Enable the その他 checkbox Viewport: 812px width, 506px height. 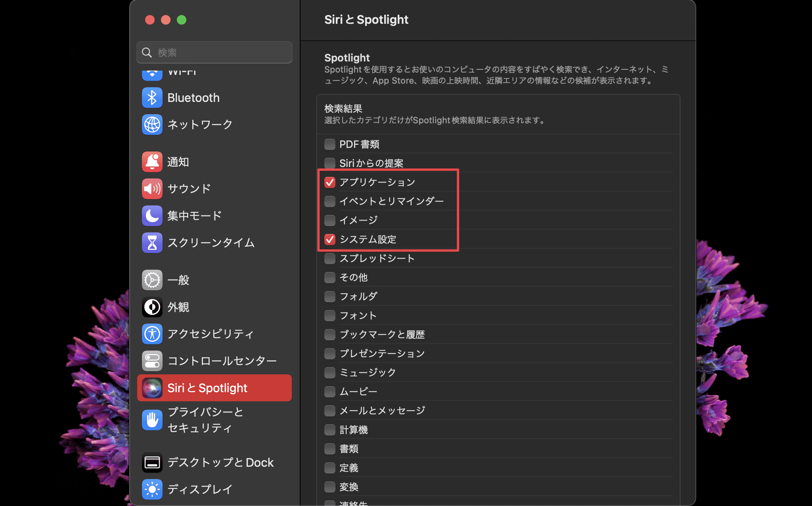pos(330,278)
